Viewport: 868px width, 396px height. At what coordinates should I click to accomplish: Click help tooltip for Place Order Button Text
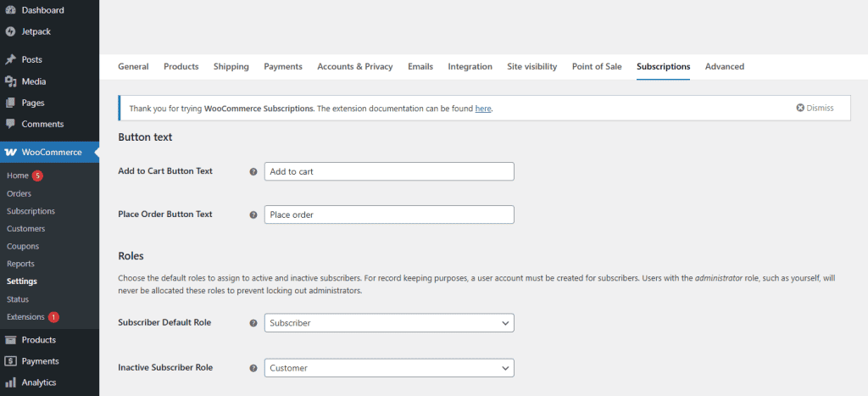tap(253, 215)
